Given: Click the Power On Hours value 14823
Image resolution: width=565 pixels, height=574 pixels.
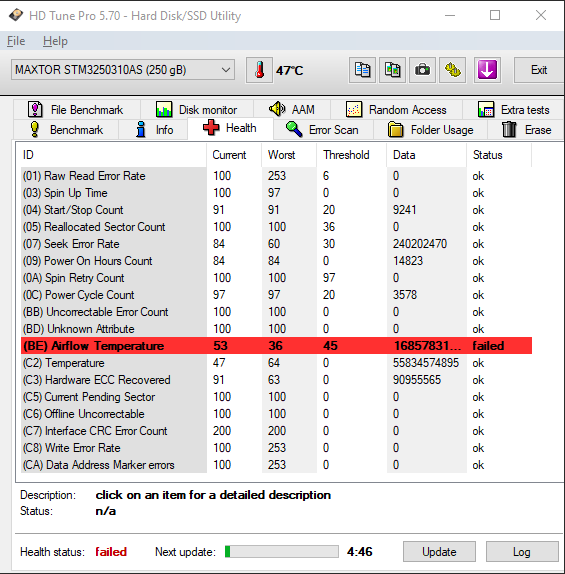Looking at the screenshot, I should pos(408,261).
